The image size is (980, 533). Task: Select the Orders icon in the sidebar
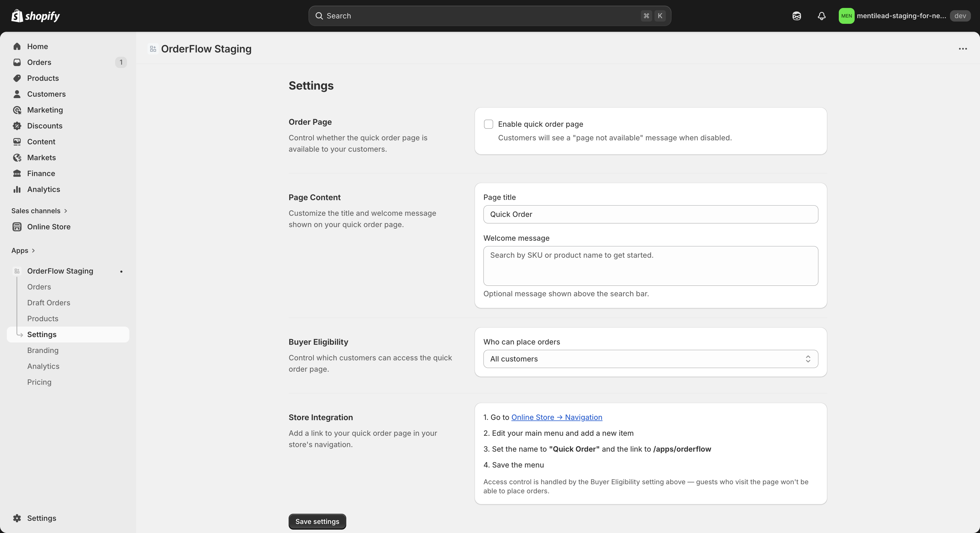pyautogui.click(x=18, y=62)
